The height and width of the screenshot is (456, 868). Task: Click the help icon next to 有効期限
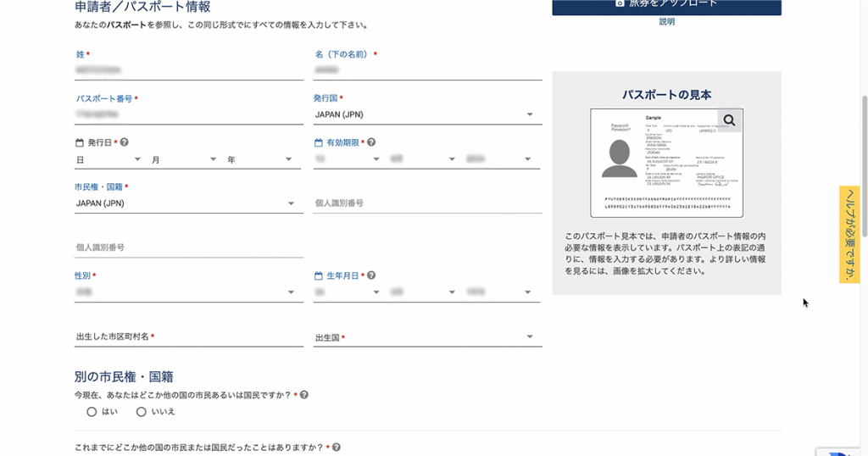coord(371,142)
